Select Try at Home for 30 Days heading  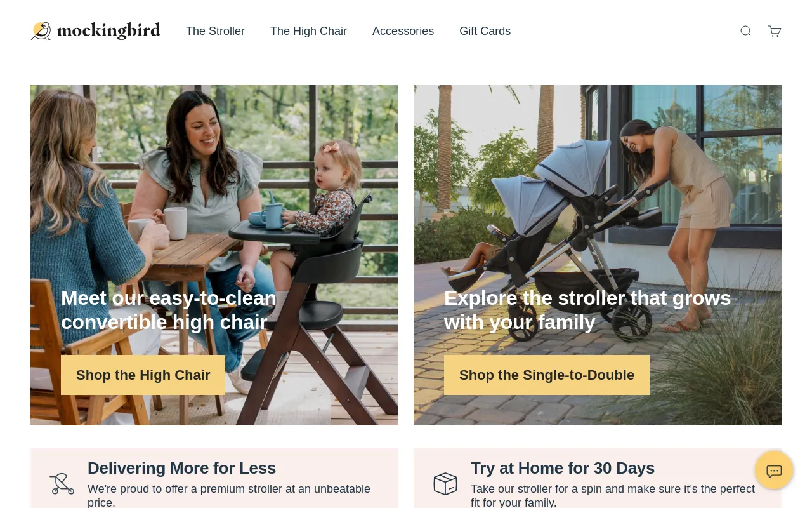click(563, 468)
